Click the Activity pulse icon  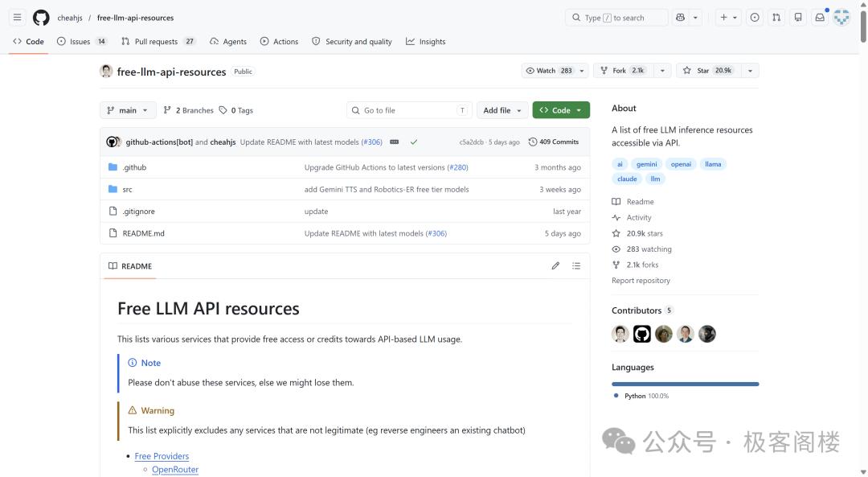click(x=616, y=218)
